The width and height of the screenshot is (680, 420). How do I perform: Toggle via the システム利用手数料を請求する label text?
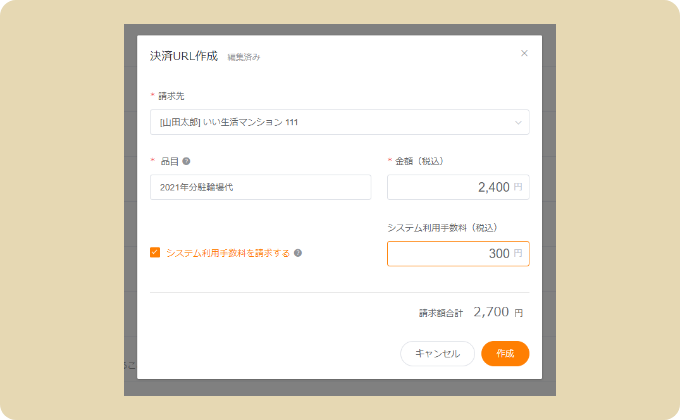pyautogui.click(x=228, y=253)
